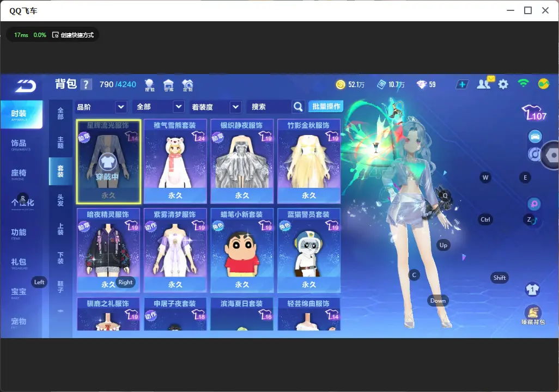
Task: Switch preview to car view icon
Action: 535,137
